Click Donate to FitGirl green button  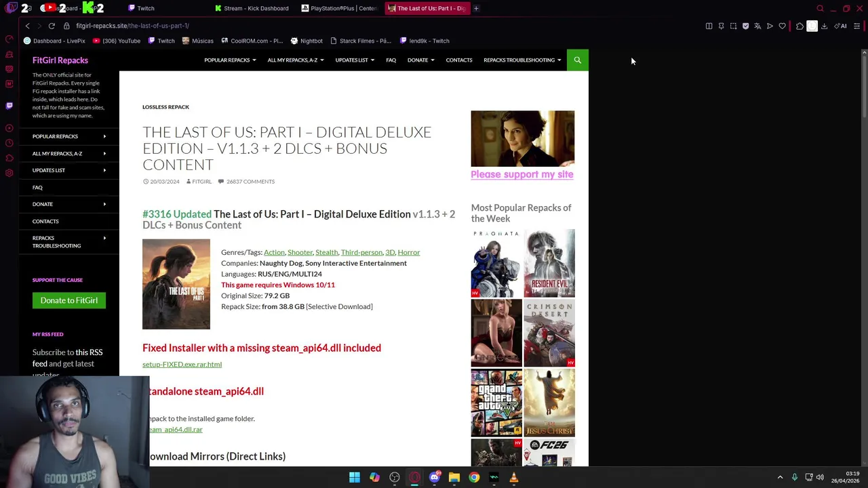69,300
